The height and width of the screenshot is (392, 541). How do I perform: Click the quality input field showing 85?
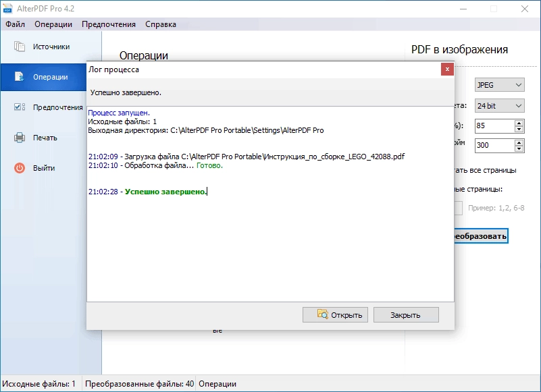(x=494, y=126)
